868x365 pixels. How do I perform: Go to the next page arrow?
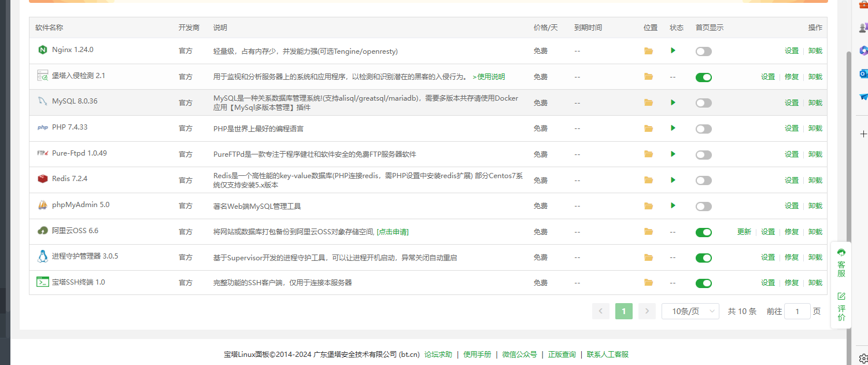[647, 311]
